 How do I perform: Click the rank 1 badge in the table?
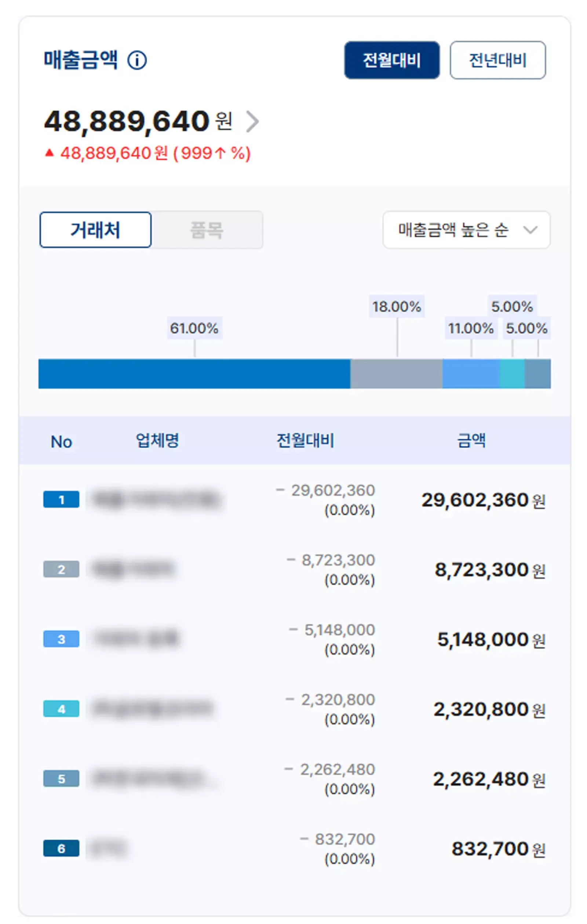pyautogui.click(x=61, y=499)
